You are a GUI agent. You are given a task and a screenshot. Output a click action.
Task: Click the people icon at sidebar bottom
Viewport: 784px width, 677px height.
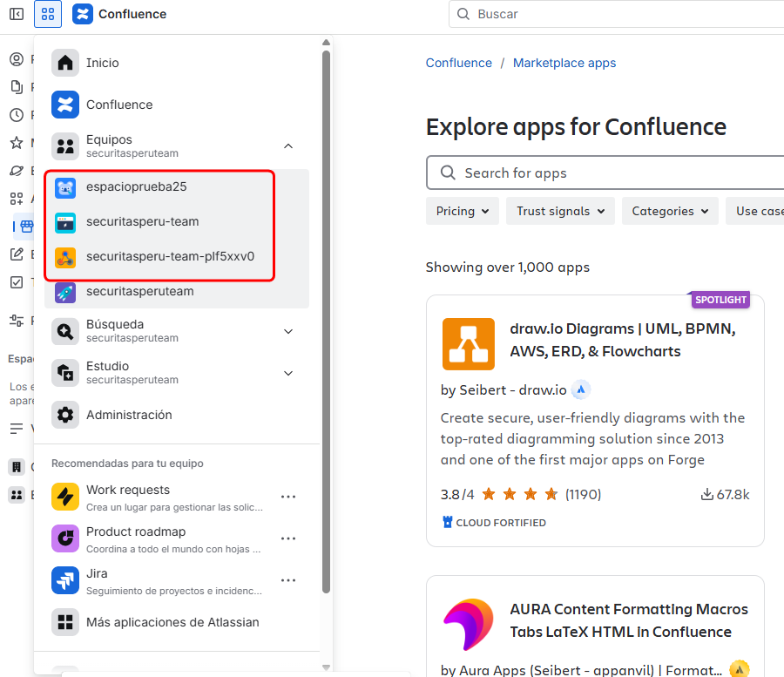click(x=17, y=495)
